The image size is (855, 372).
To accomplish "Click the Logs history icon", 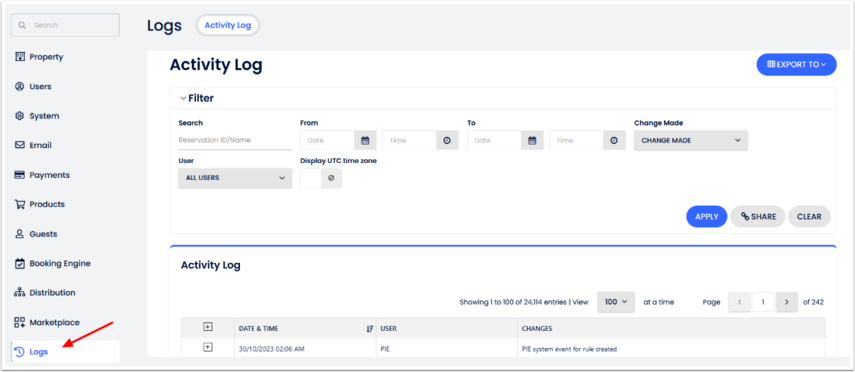I will pyautogui.click(x=20, y=352).
